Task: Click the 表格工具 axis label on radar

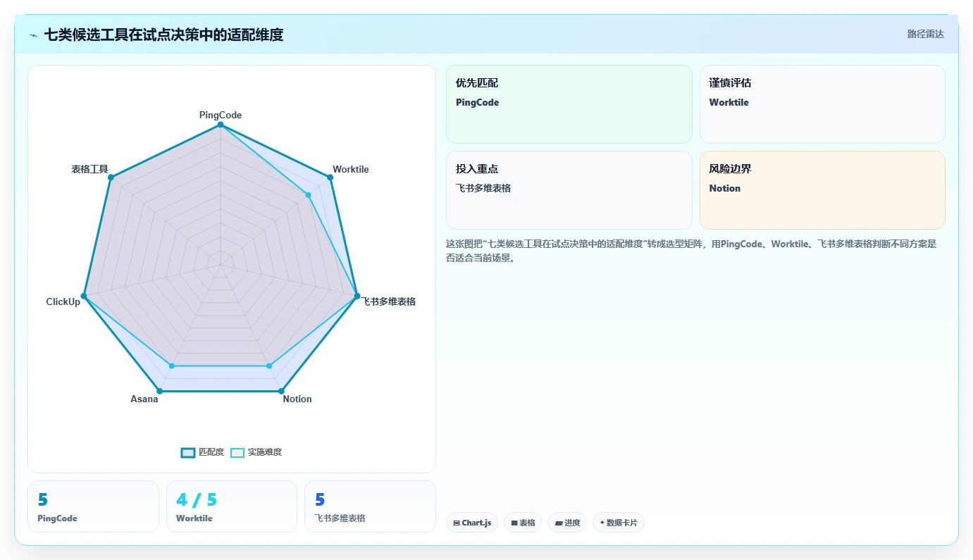Action: point(89,169)
